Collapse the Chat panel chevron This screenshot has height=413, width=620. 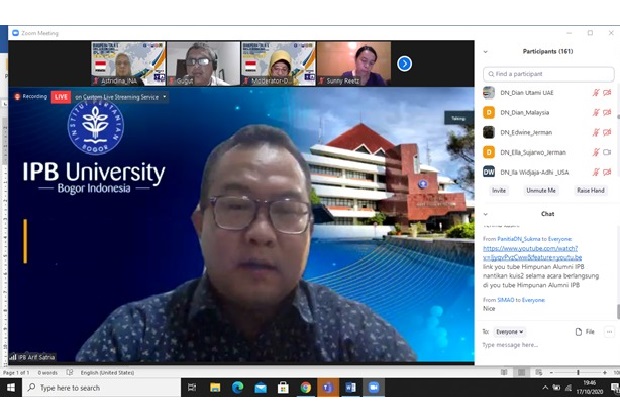coord(486,214)
